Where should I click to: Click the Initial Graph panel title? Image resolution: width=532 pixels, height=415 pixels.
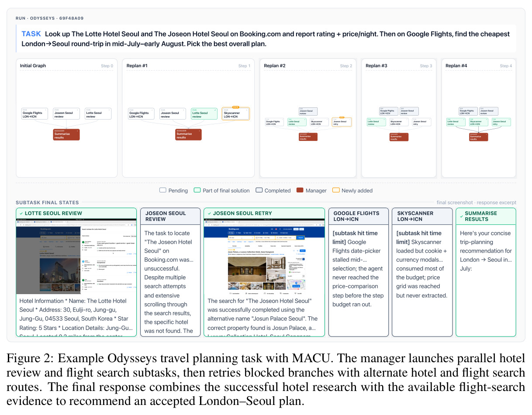[33, 66]
